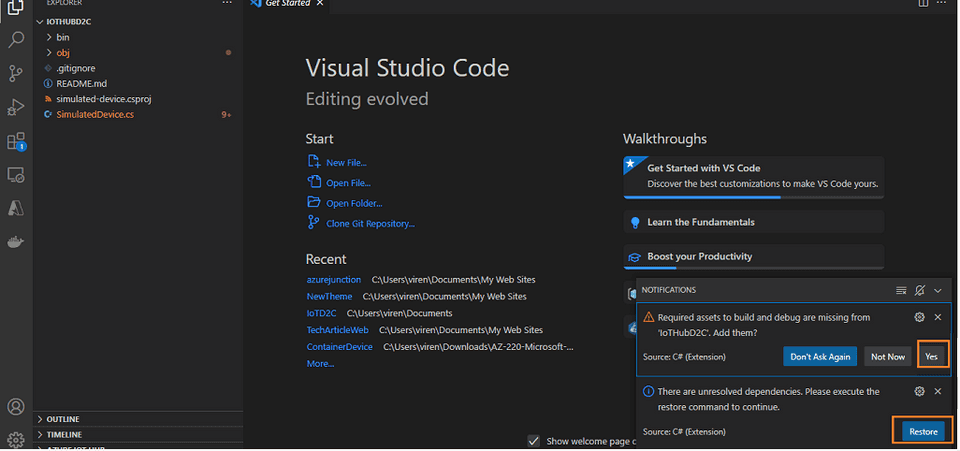Viewport: 960px width, 451px height.
Task: Clear all notifications
Action: 901,290
